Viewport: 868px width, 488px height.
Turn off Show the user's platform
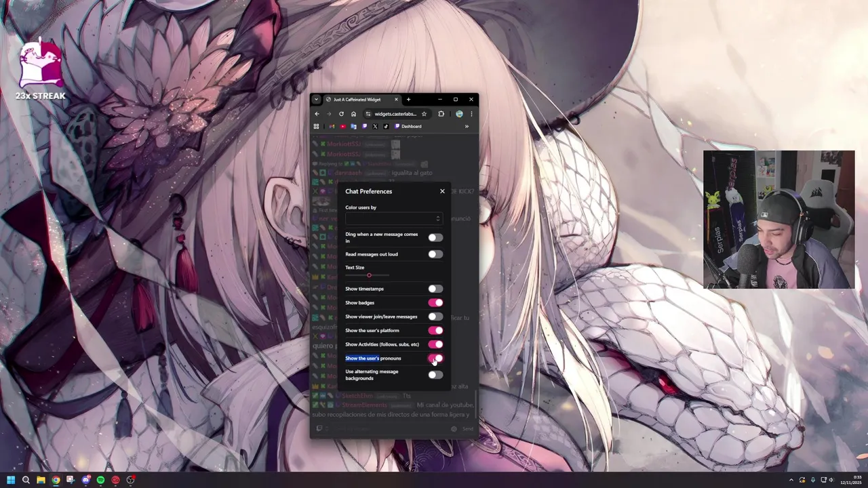coord(435,331)
